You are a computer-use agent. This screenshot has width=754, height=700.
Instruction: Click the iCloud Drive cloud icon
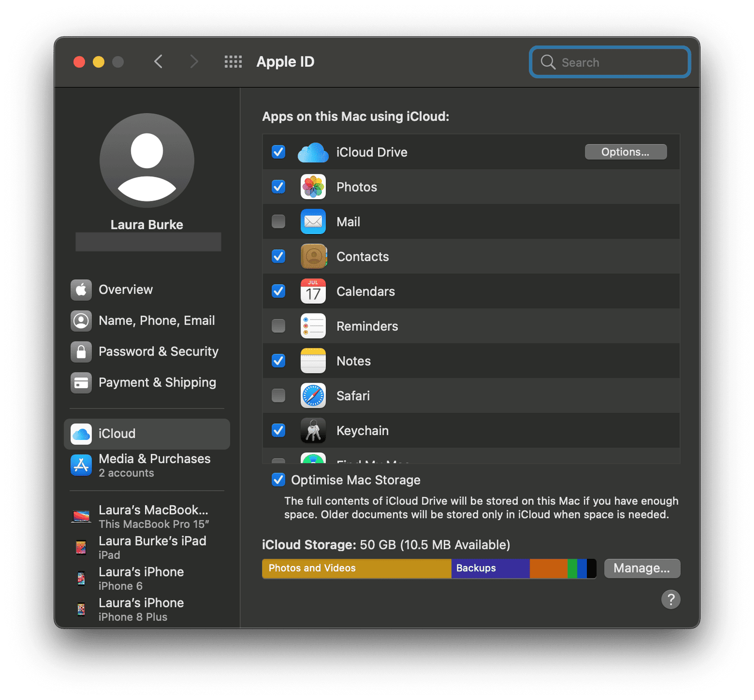pos(313,152)
